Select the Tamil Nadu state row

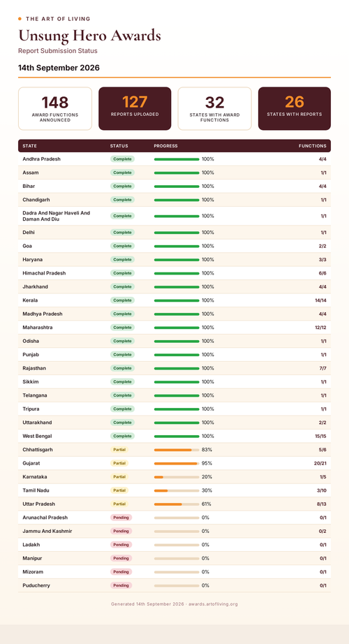tap(174, 490)
